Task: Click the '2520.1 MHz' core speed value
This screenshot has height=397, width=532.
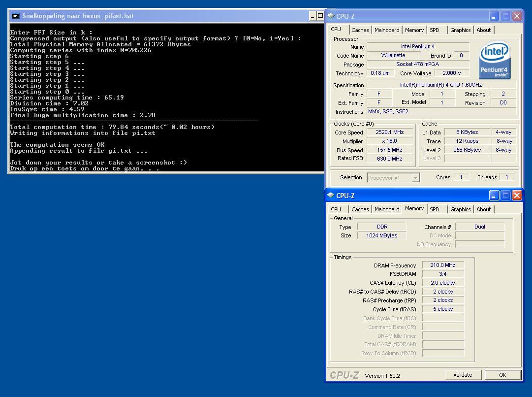Action: point(389,132)
